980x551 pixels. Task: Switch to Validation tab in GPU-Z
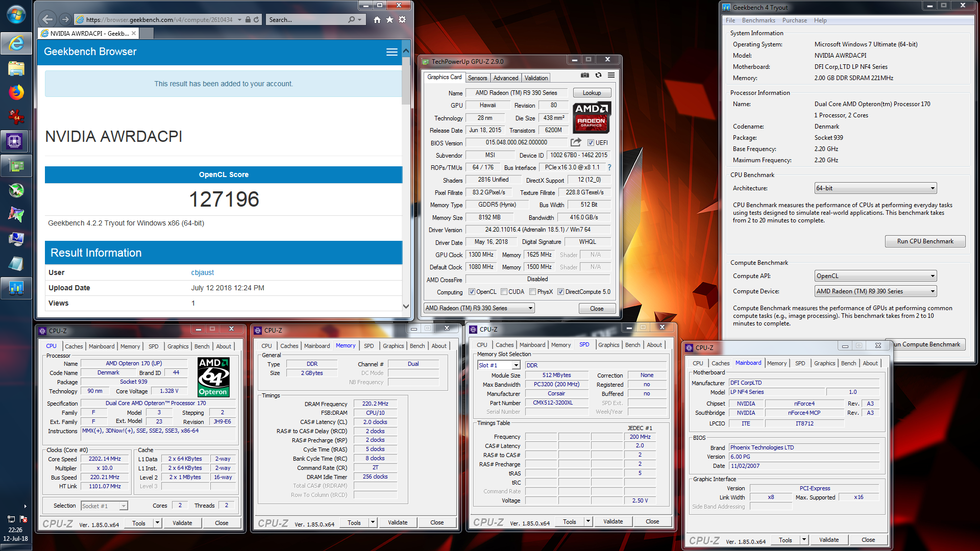pos(536,78)
